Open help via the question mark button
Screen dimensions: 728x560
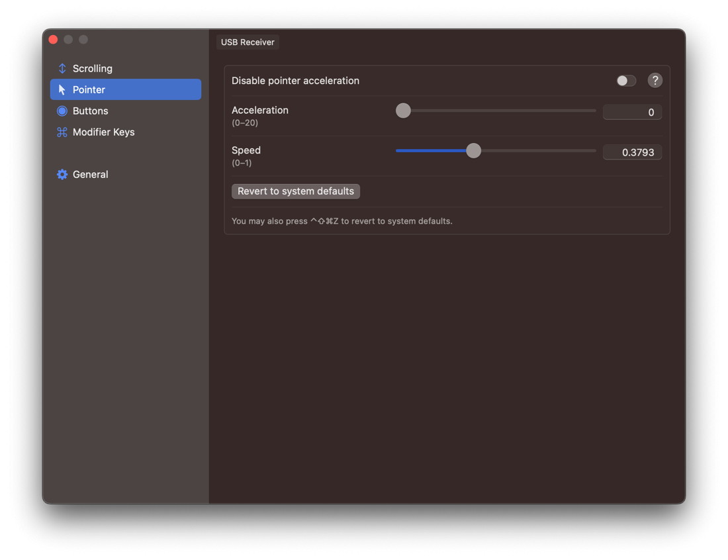(655, 81)
